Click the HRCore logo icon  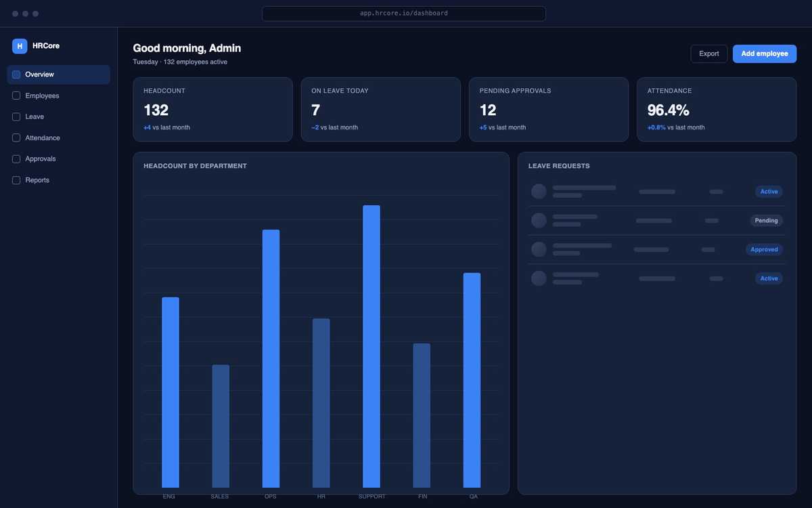pyautogui.click(x=20, y=46)
